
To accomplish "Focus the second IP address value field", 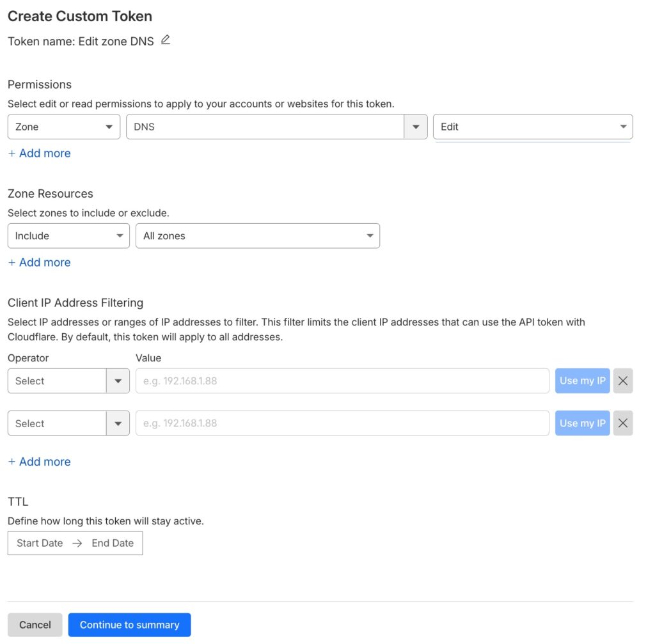I will click(342, 423).
